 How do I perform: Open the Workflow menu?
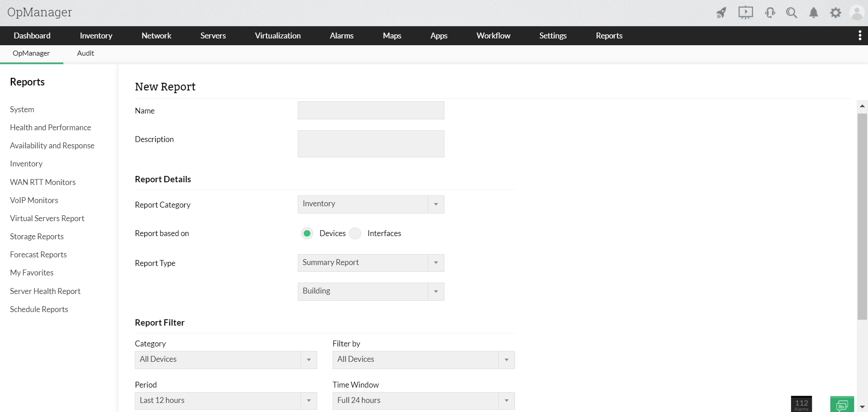pyautogui.click(x=493, y=36)
